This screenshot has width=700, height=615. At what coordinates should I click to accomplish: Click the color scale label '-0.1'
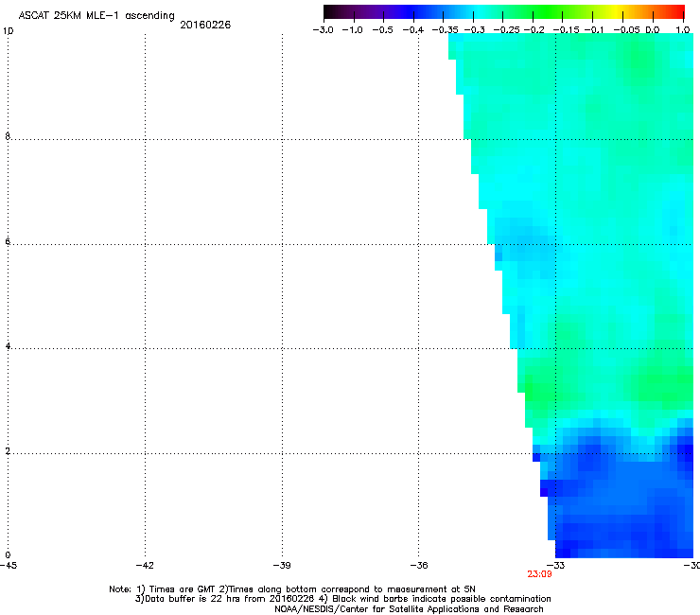click(x=594, y=30)
